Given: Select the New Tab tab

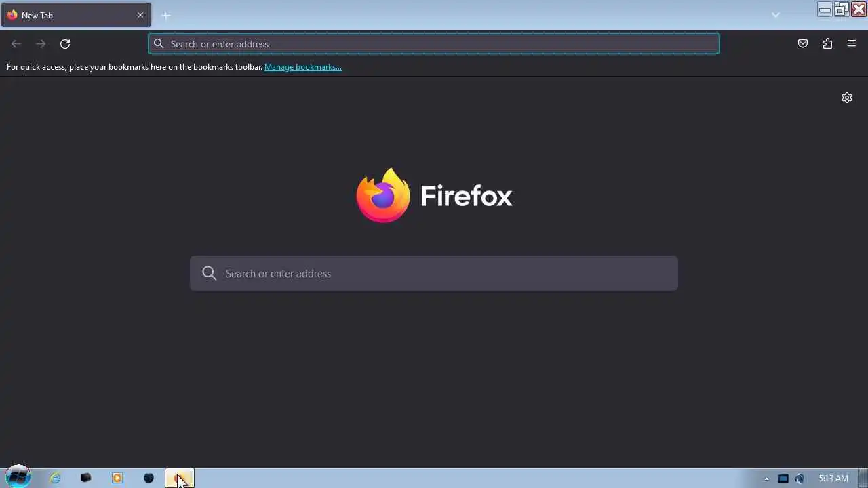Looking at the screenshot, I should click(x=76, y=15).
